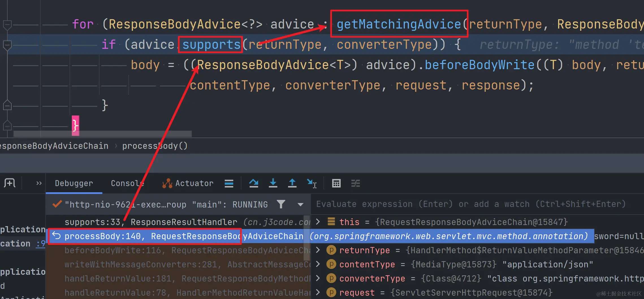The image size is (644, 299).
Task: Expand hidden tabs double chevron
Action: [x=39, y=183]
